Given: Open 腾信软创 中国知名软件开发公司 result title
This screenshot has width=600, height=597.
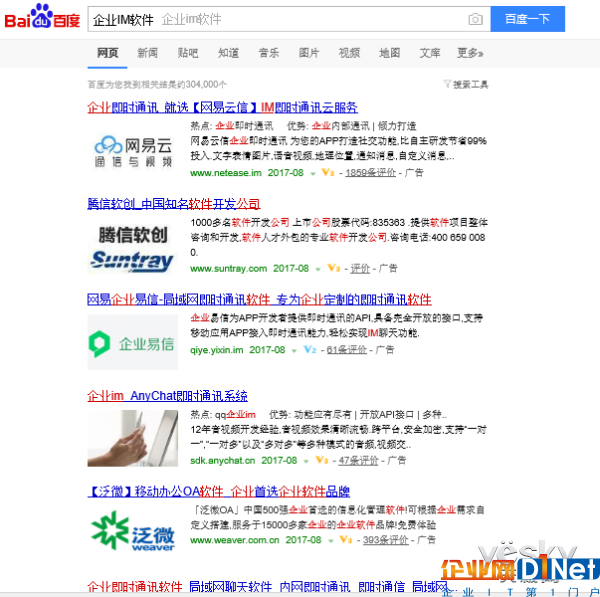Looking at the screenshot, I should [174, 204].
